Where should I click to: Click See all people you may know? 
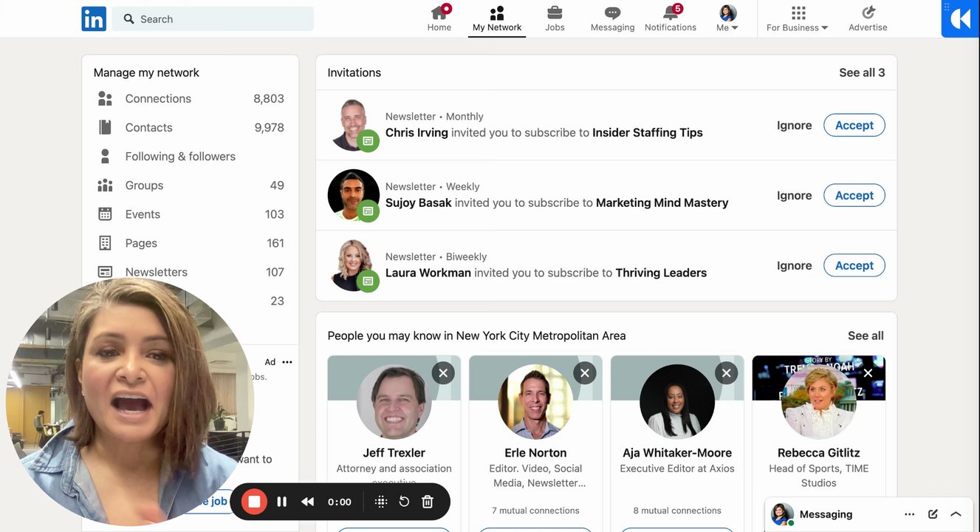pos(866,335)
